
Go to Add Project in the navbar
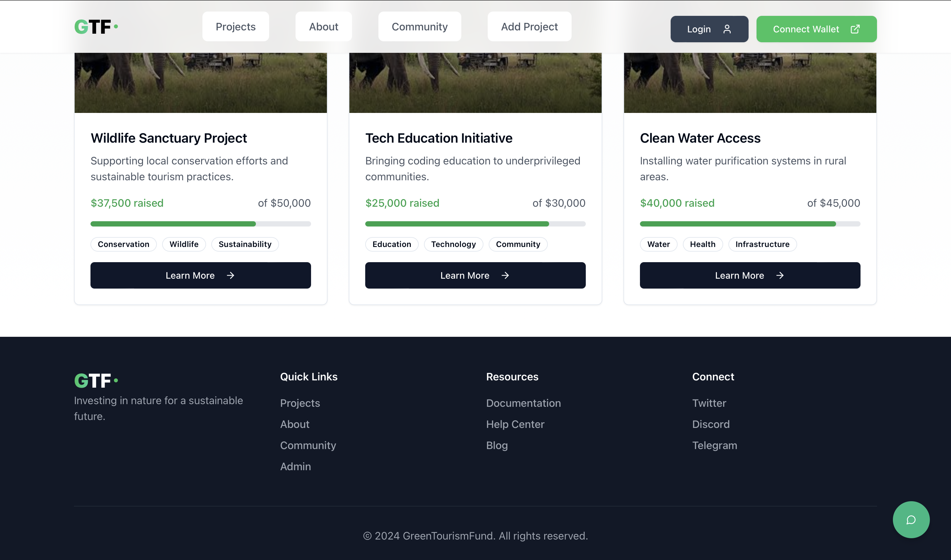click(529, 26)
